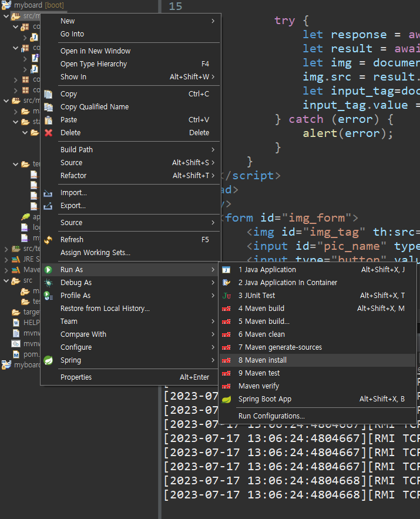
Task: Click the Paste clipboard icon
Action: pyautogui.click(x=48, y=120)
